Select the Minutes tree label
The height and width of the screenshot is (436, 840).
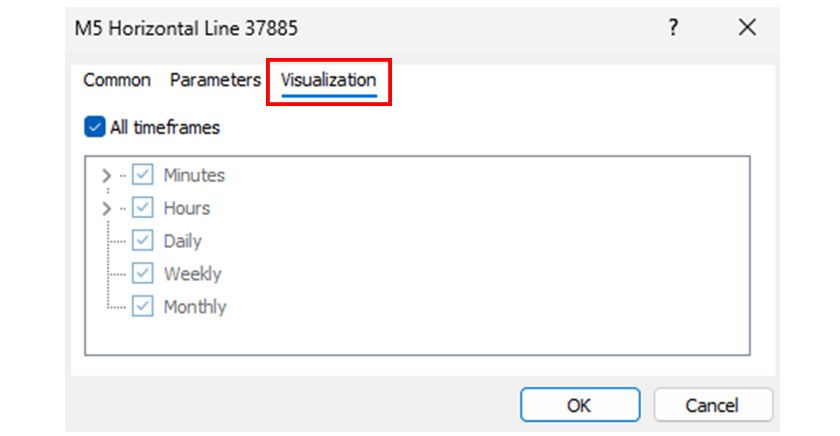pos(194,175)
